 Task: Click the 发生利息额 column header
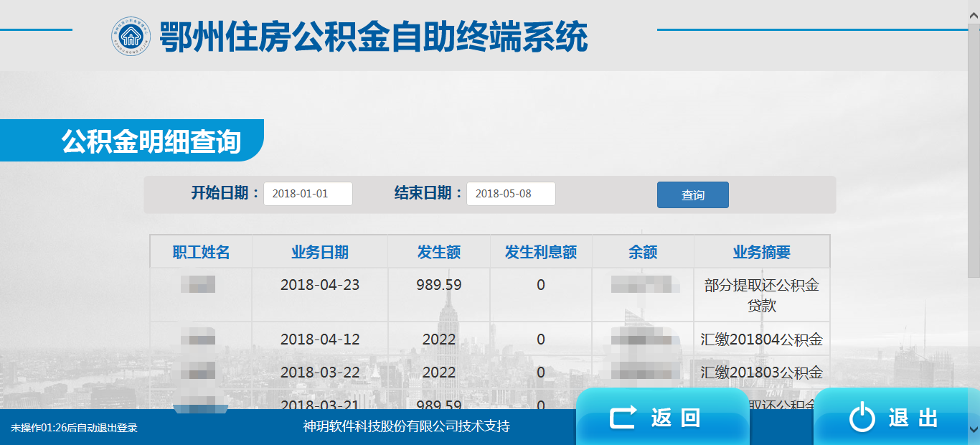tap(540, 252)
